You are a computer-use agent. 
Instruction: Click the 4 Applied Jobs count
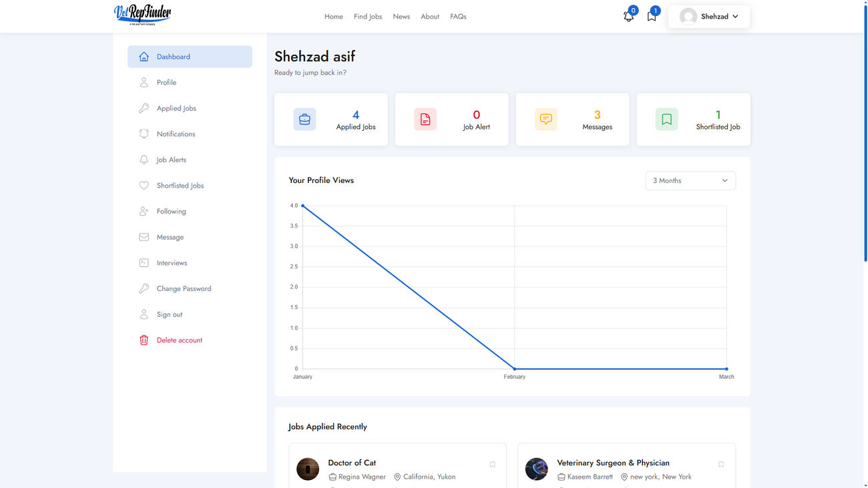click(x=356, y=115)
